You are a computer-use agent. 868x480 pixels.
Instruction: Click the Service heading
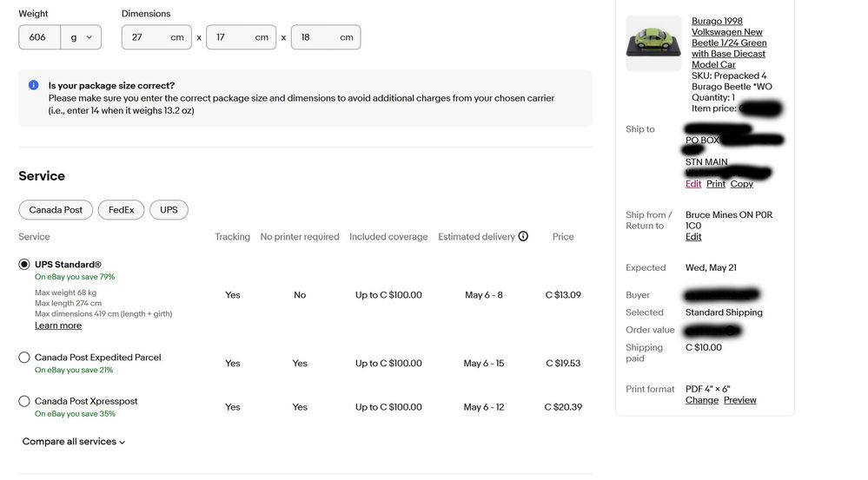pyautogui.click(x=42, y=176)
